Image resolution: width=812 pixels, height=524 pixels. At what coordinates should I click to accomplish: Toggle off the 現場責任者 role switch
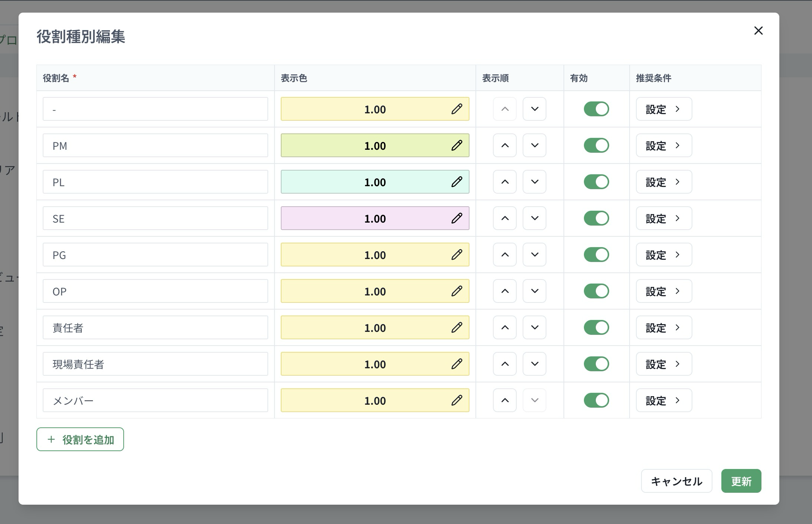597,364
